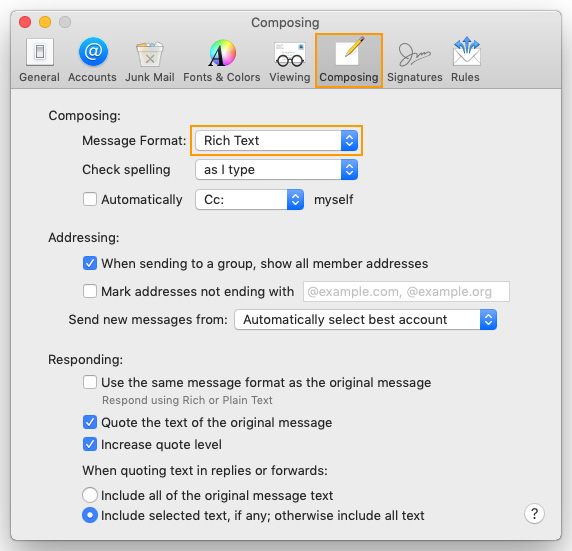
Task: Open the Accounts pane at-sign icon
Action: pyautogui.click(x=93, y=51)
